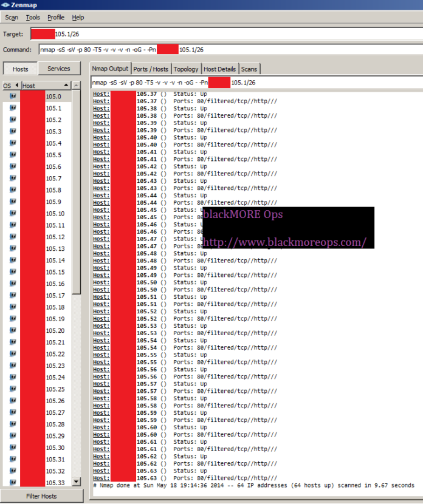Click OS icon for host 105.26
Viewport: 423px width, 504px height.
(x=13, y=401)
